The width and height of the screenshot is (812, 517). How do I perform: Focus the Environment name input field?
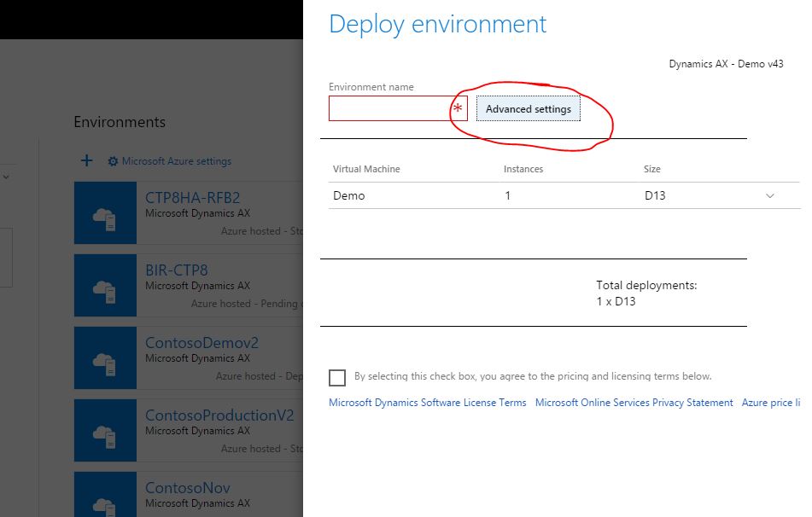pos(398,108)
